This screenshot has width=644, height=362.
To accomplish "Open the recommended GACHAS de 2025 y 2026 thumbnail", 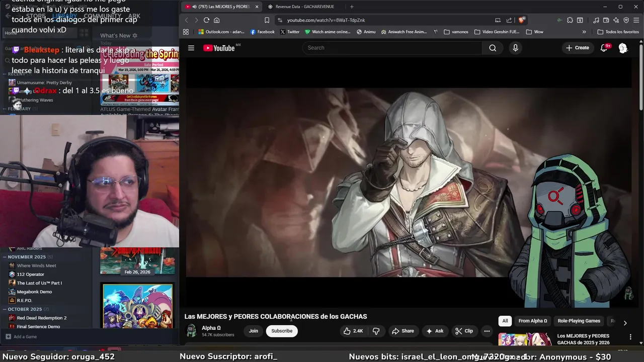I will (x=525, y=339).
